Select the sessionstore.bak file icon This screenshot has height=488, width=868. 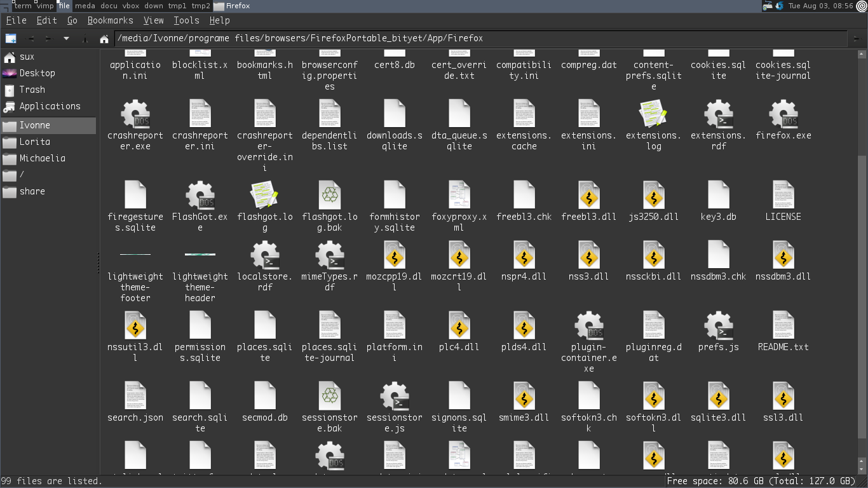tap(330, 396)
